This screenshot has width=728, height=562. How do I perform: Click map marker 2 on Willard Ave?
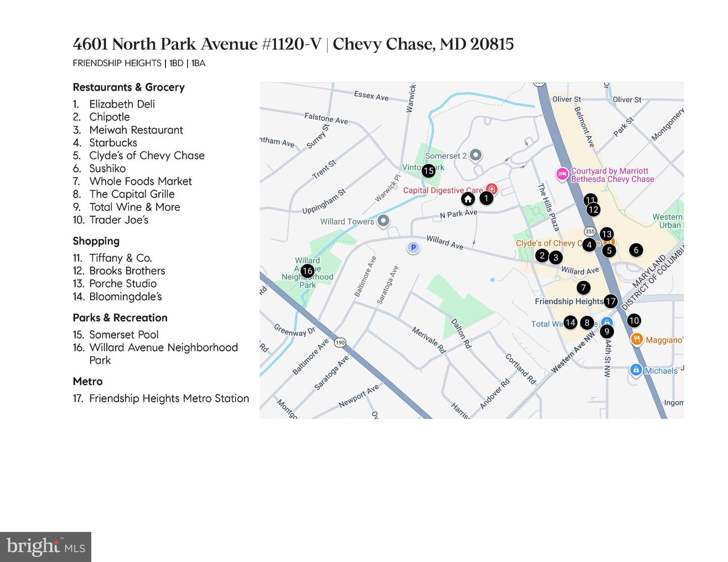coord(542,255)
